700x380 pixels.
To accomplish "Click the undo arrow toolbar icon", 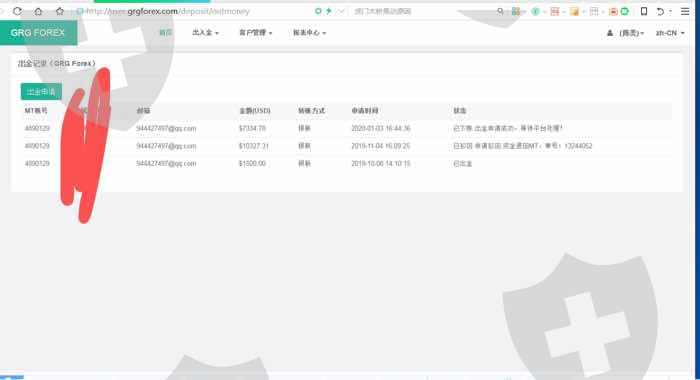I will coord(660,12).
